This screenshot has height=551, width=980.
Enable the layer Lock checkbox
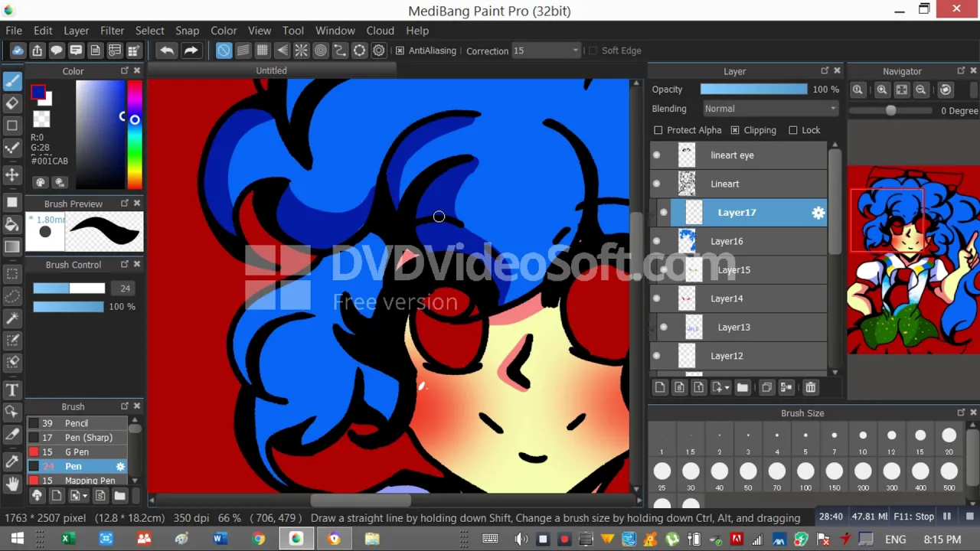coord(793,130)
